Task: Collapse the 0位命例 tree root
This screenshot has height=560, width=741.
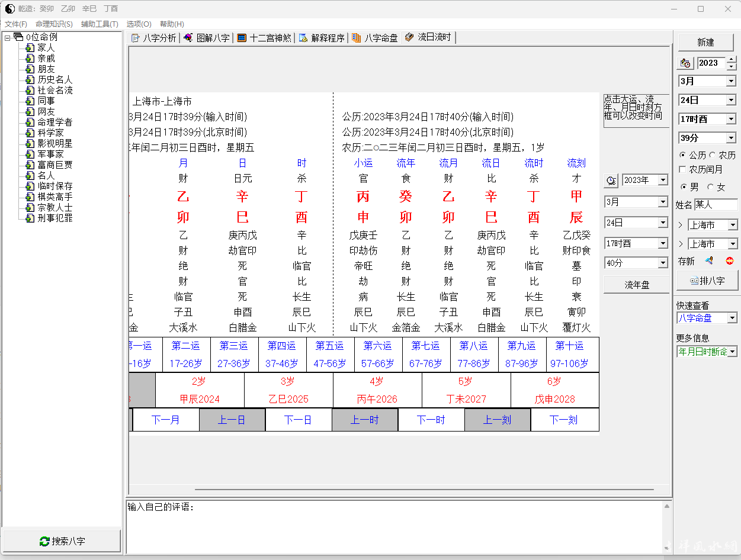Action: (7, 37)
